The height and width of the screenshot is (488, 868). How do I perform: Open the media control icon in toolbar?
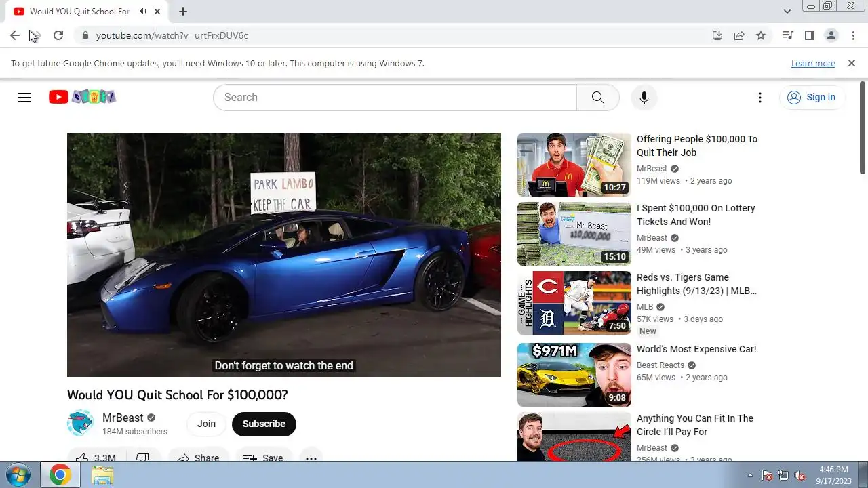(787, 35)
